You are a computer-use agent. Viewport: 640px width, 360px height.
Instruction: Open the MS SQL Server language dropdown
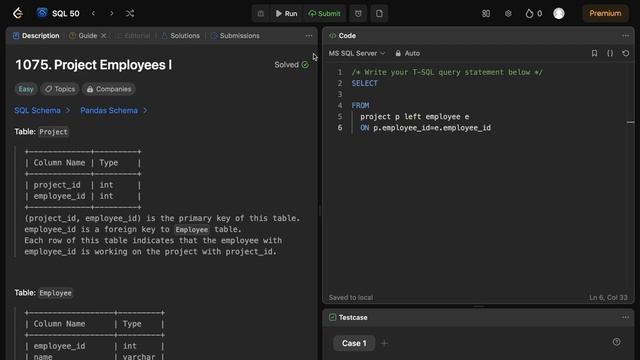tap(357, 53)
